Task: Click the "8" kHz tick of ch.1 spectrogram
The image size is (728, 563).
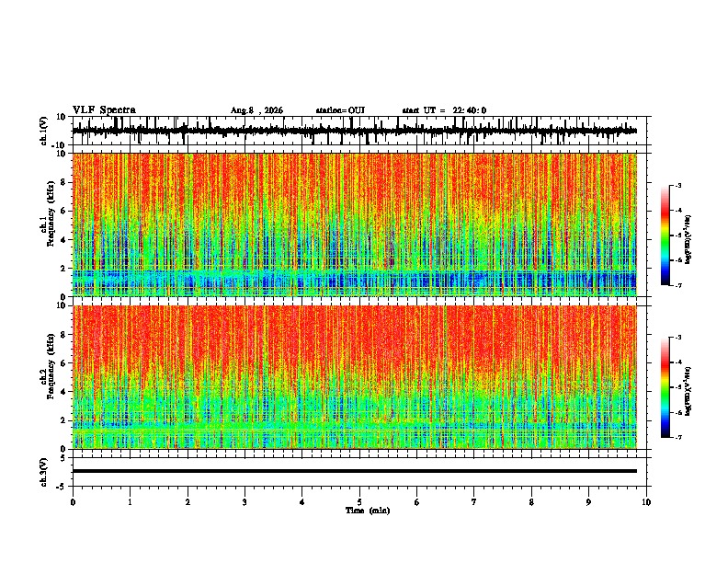Action: [x=63, y=182]
